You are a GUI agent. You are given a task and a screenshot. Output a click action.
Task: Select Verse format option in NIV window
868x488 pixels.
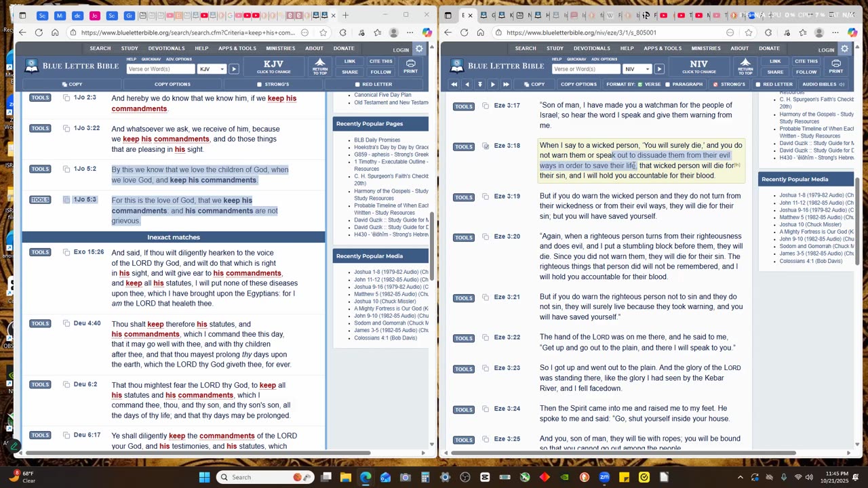[x=649, y=84]
